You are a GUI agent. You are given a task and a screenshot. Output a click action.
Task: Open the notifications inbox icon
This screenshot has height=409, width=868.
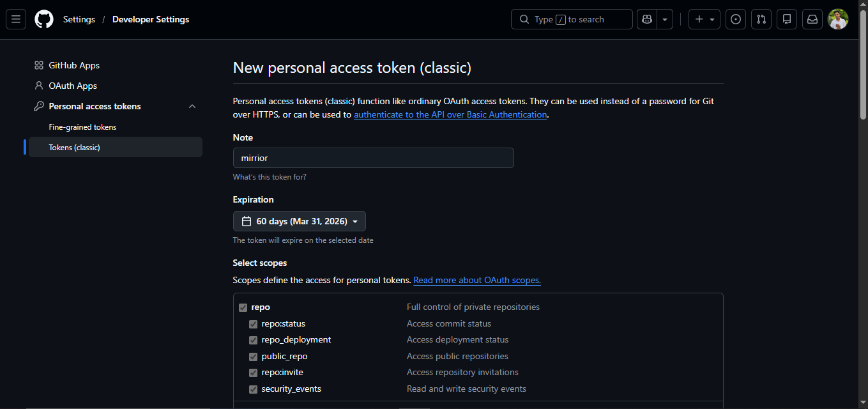point(812,19)
